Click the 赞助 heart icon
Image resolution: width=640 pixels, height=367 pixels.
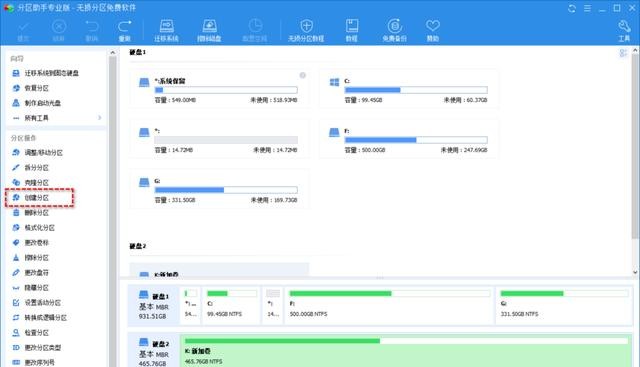[433, 26]
